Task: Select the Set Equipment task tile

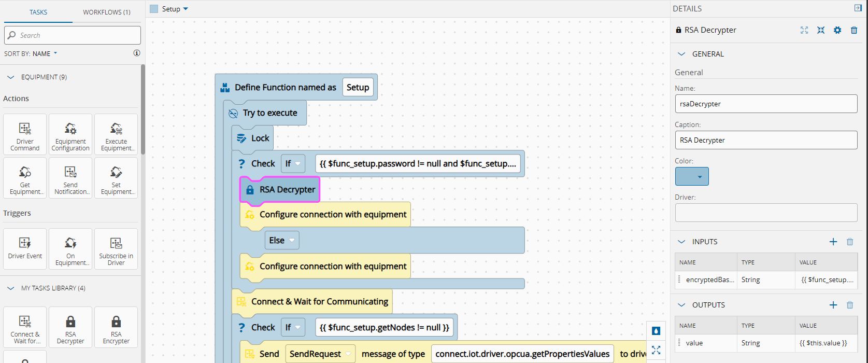Action: (x=116, y=178)
